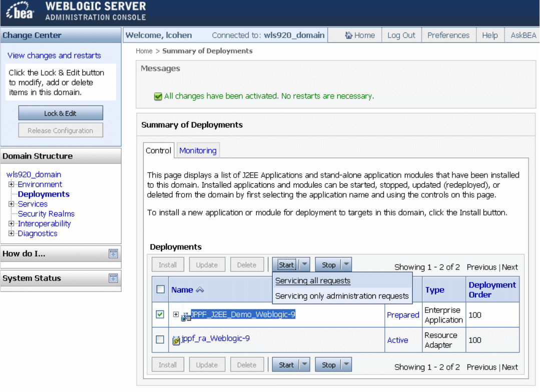Open the wls920_domain tree root
The width and height of the screenshot is (540, 392).
34,174
